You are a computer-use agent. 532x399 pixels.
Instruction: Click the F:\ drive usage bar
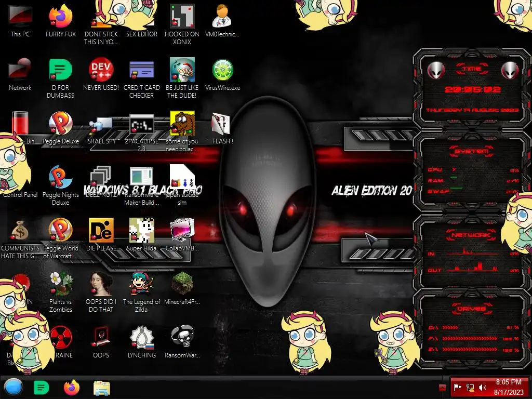(x=470, y=338)
